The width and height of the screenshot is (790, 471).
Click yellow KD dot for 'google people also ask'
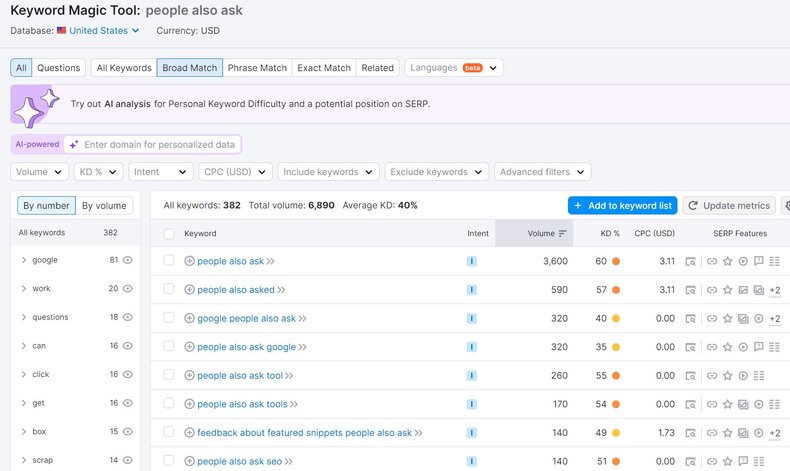616,318
